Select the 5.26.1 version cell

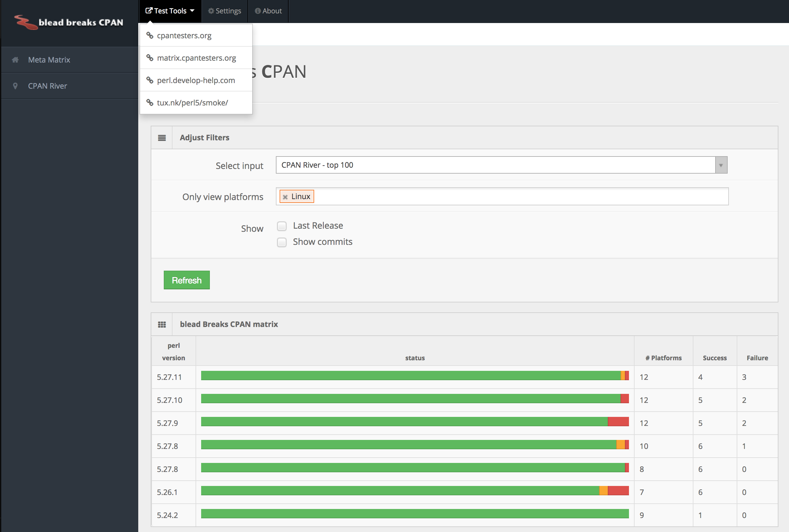173,492
